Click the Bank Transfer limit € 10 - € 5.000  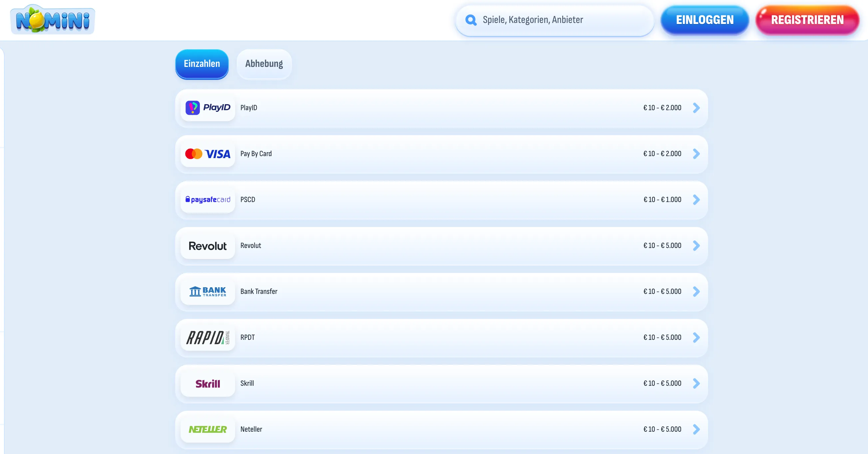662,292
